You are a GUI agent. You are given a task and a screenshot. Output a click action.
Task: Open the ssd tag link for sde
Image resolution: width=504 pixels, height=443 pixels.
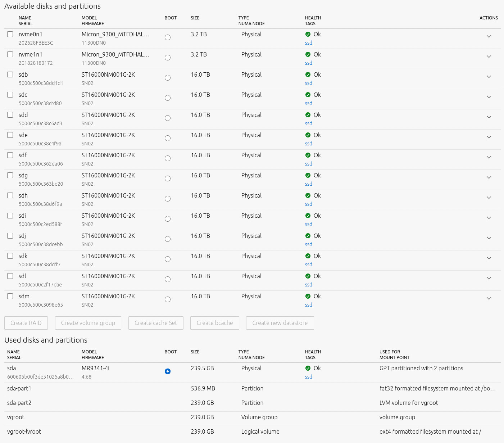308,144
